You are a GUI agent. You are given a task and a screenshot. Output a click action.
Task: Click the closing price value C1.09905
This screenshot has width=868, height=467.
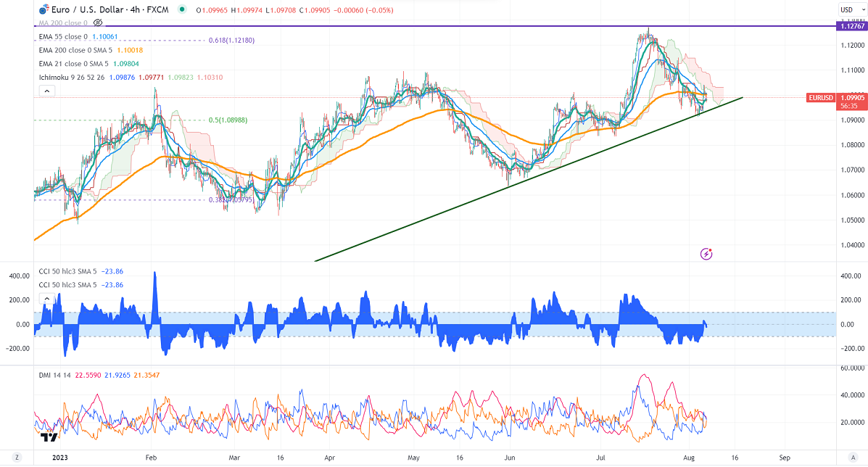(x=315, y=10)
